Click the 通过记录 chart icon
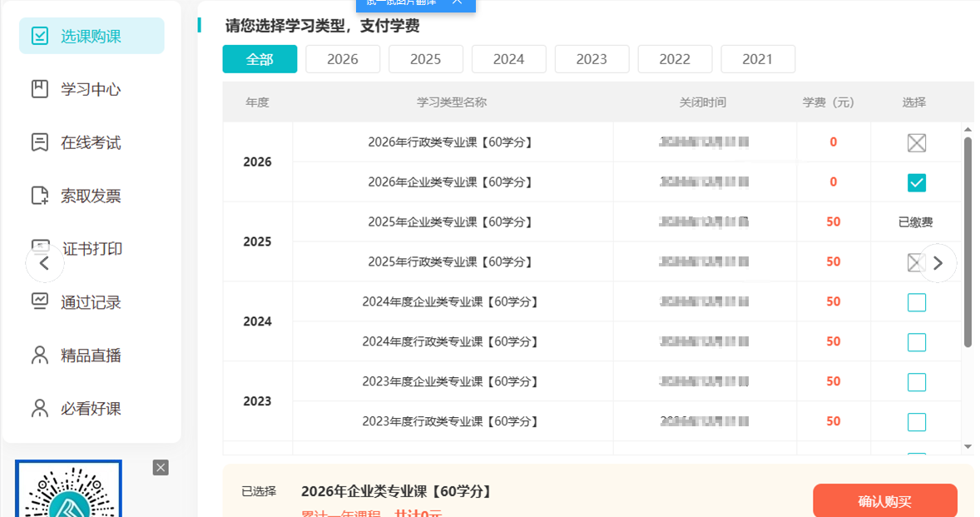This screenshot has width=980, height=517. tap(39, 302)
